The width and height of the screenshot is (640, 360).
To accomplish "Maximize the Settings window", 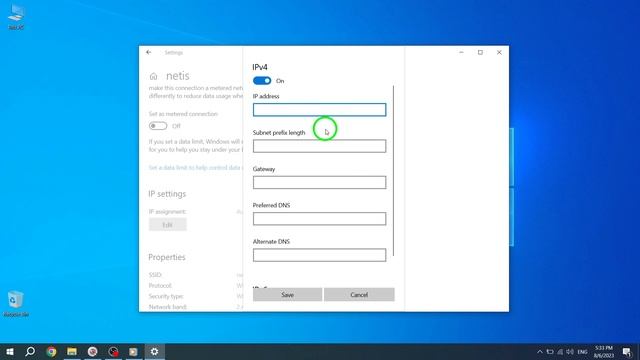I will (x=480, y=52).
